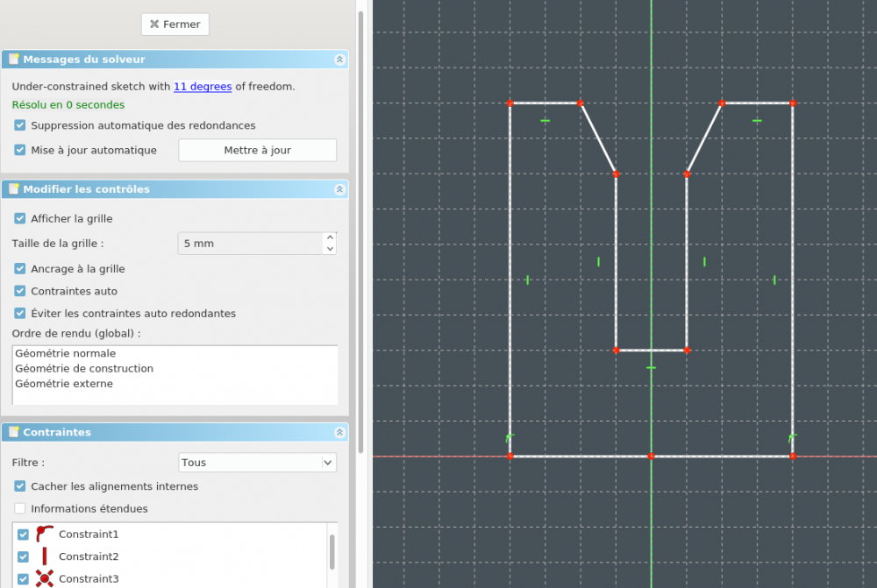
Task: Select Géométrie externe in render order list
Action: tap(64, 384)
